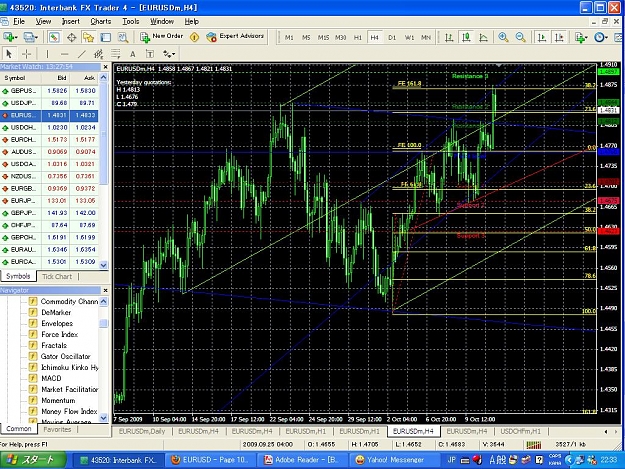
Task: Open the Indicators list dropdown
Action: [581, 37]
